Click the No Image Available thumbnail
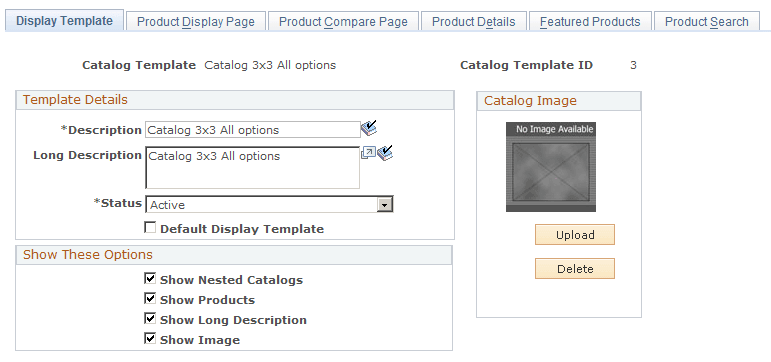This screenshot has height=362, width=771. click(x=551, y=167)
